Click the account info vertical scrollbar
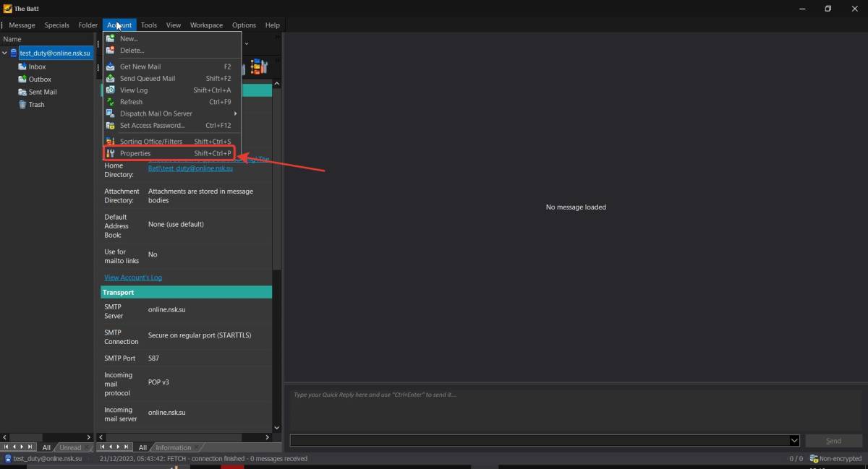Screen dimensions: 868x469 coord(276,253)
